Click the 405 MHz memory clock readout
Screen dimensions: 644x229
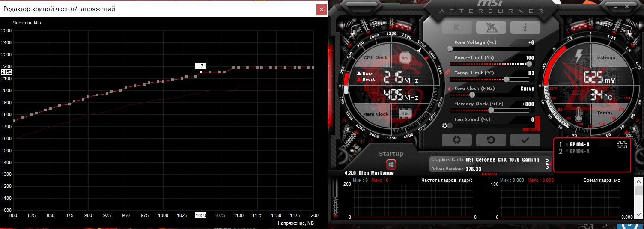tap(400, 95)
